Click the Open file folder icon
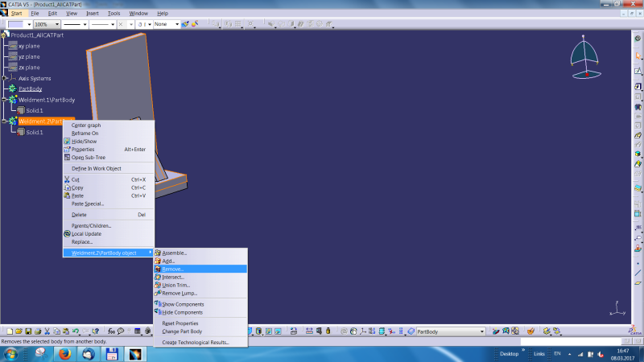 tap(19, 331)
